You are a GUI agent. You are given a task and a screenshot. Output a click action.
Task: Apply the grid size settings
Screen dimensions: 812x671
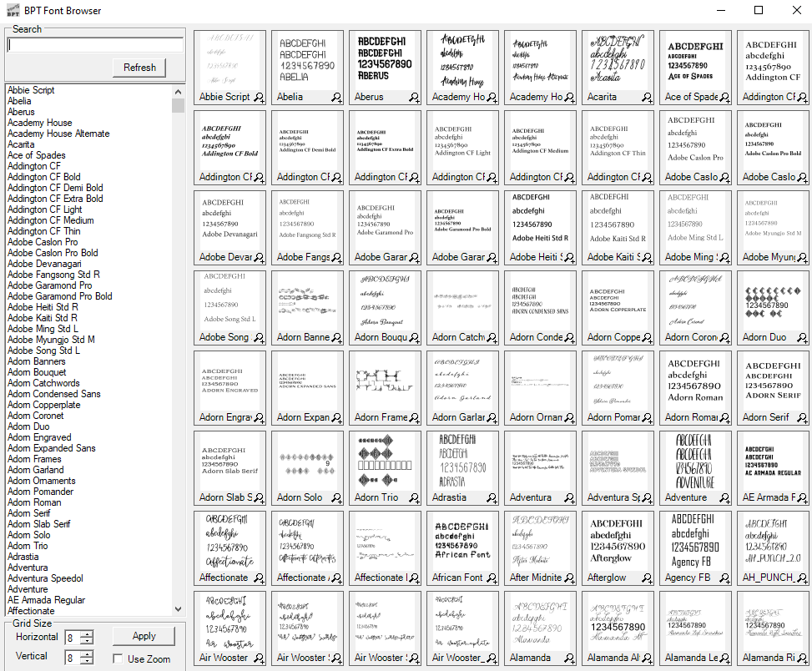click(x=144, y=636)
